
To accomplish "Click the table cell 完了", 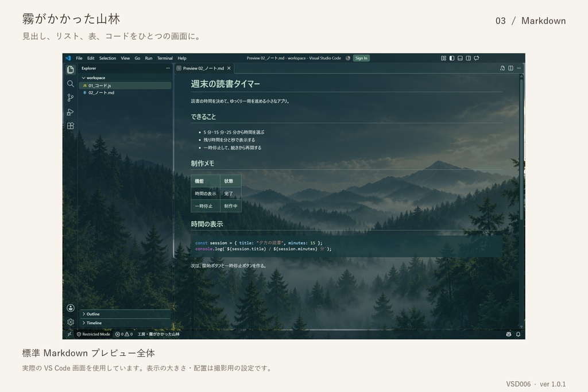I will click(231, 194).
